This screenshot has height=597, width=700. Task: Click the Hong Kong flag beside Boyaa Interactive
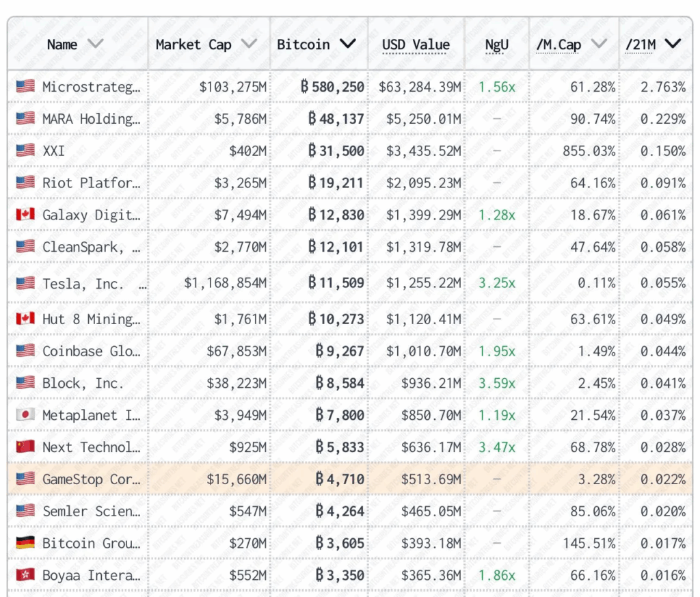click(x=25, y=575)
